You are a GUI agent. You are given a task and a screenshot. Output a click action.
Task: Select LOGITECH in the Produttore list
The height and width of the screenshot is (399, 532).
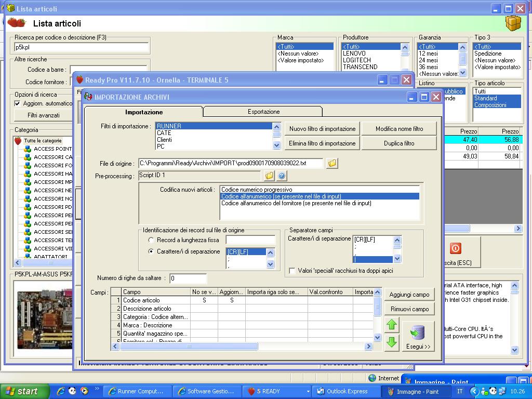tap(371, 60)
